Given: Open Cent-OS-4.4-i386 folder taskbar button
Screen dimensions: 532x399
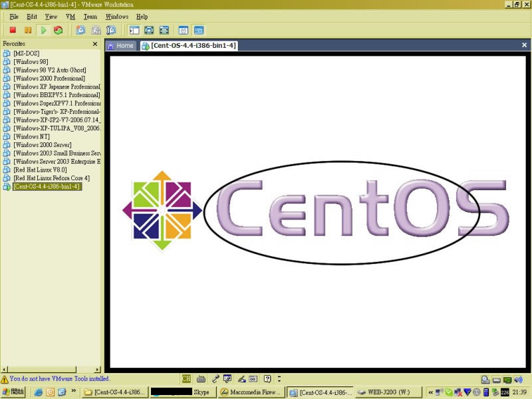Looking at the screenshot, I should (x=114, y=392).
